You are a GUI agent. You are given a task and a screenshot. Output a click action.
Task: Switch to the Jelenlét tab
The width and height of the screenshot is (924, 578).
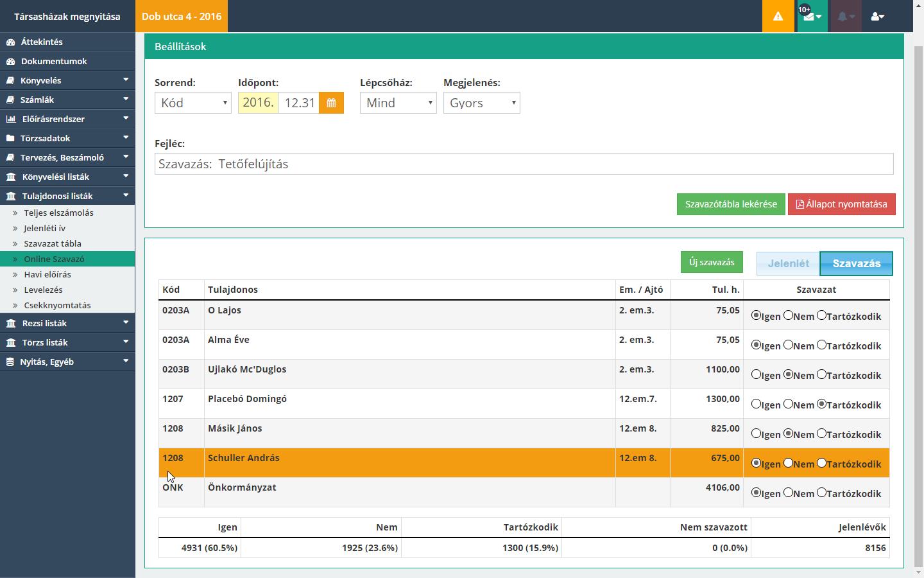[x=788, y=263]
